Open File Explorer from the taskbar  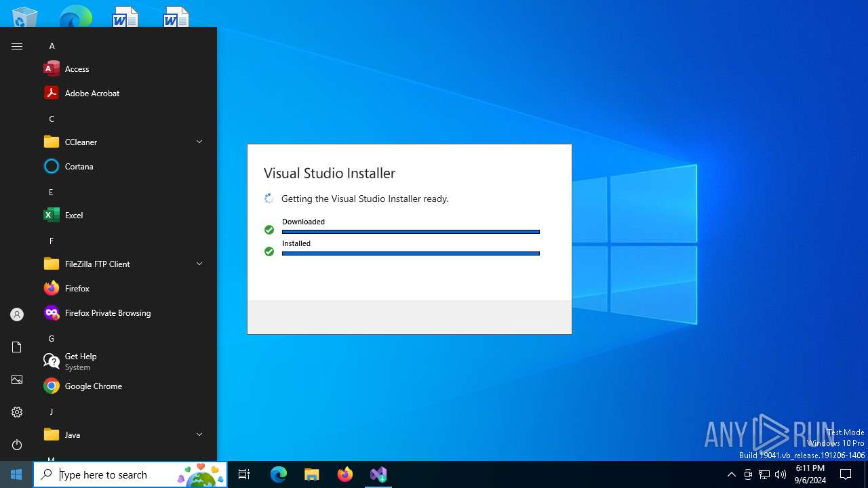pyautogui.click(x=312, y=474)
